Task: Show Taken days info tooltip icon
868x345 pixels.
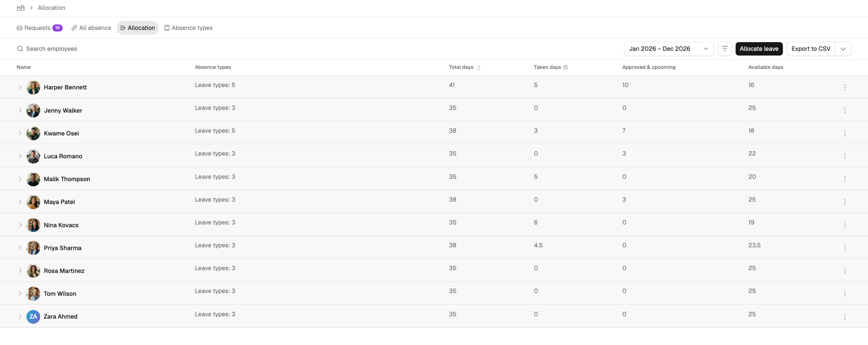Action: click(x=565, y=67)
